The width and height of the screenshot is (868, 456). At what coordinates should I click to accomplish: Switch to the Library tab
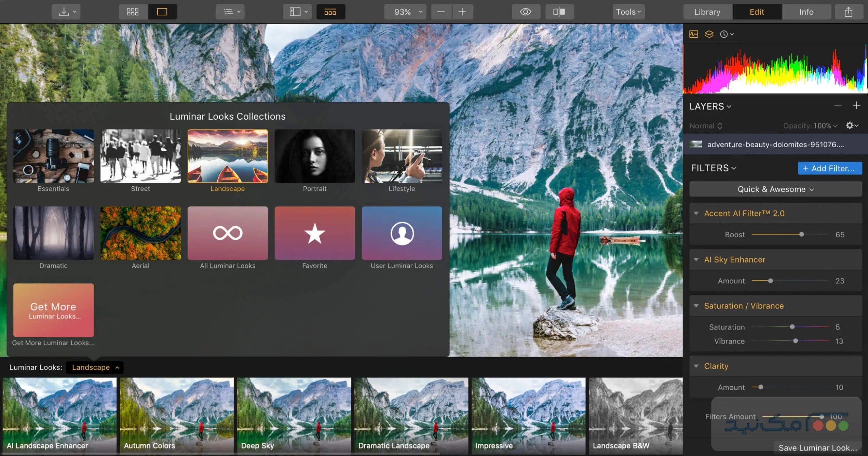(x=707, y=11)
